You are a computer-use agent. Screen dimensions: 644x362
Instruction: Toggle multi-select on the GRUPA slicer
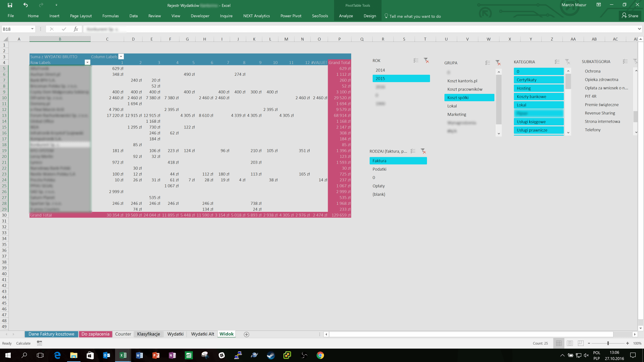487,63
